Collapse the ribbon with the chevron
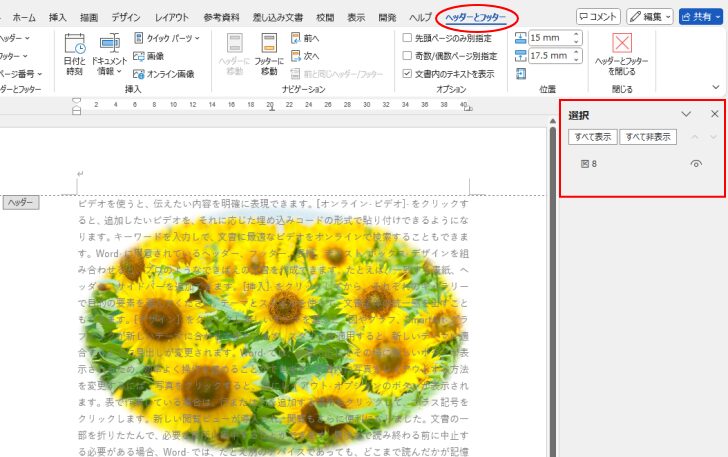The image size is (728, 457). pyautogui.click(x=715, y=87)
